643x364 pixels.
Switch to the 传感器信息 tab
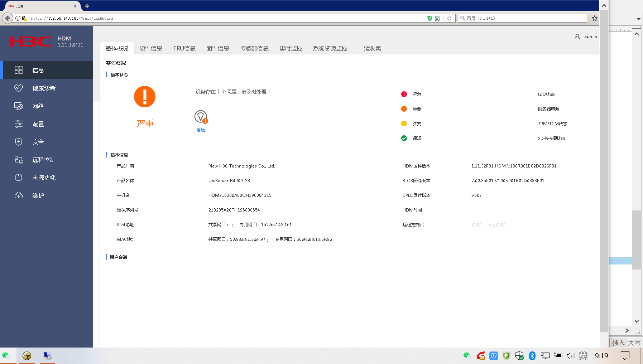pos(254,48)
